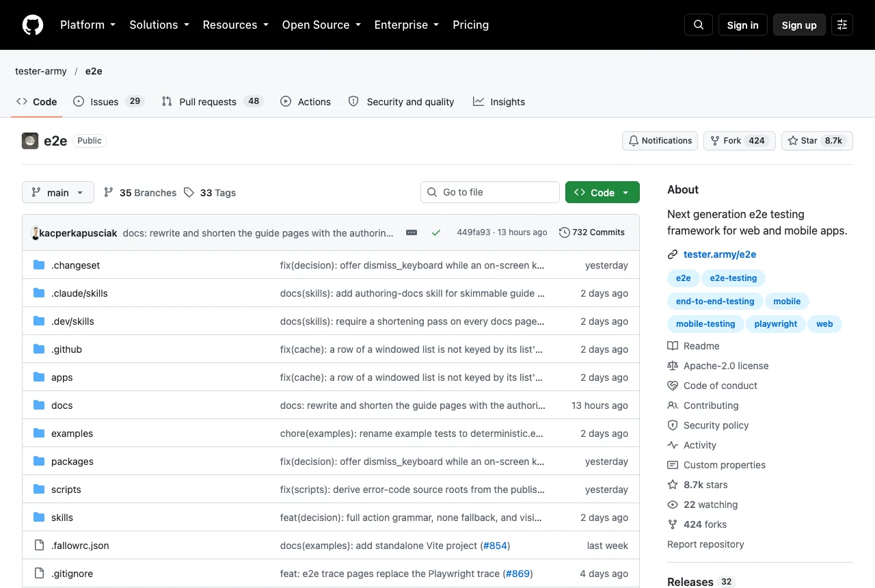The height and width of the screenshot is (588, 875).
Task: Open the main branch selector dropdown
Action: point(57,193)
